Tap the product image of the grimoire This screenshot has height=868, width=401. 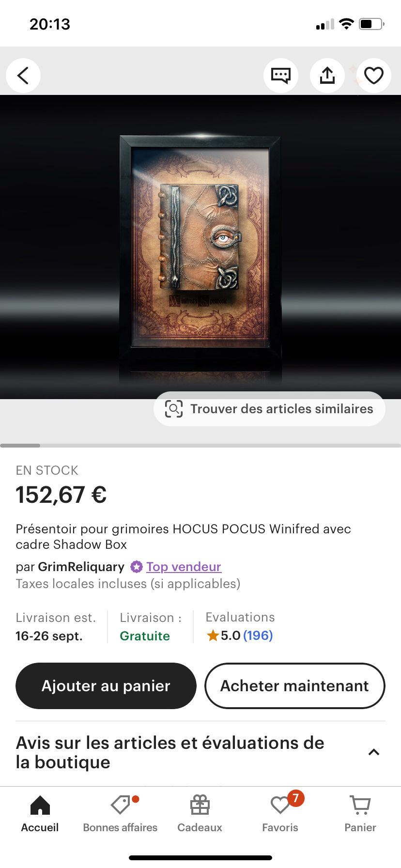tap(200, 247)
